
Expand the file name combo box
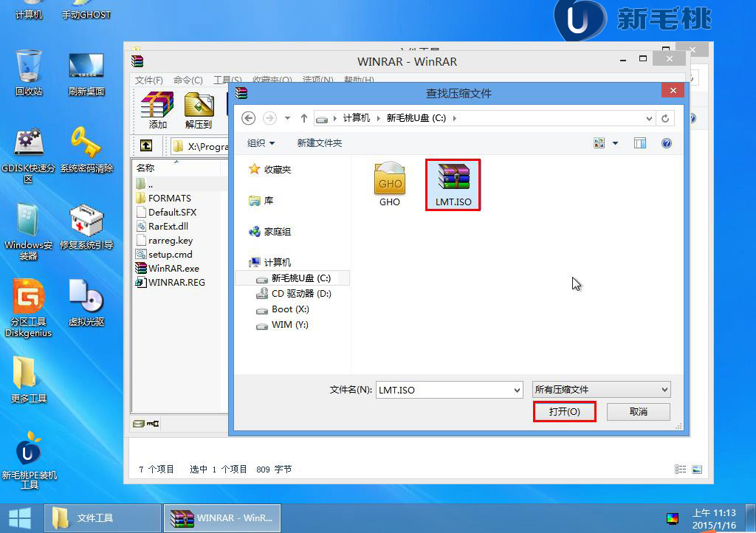pos(517,390)
